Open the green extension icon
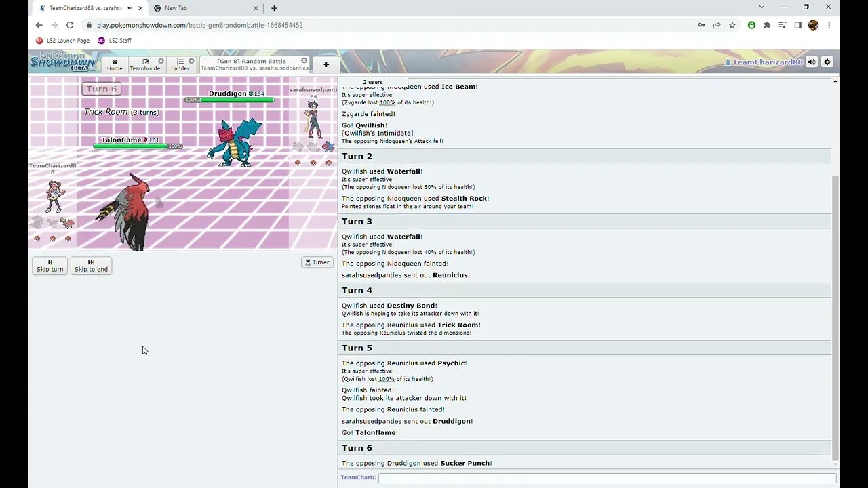Screen dimensions: 868x488 (751, 25)
